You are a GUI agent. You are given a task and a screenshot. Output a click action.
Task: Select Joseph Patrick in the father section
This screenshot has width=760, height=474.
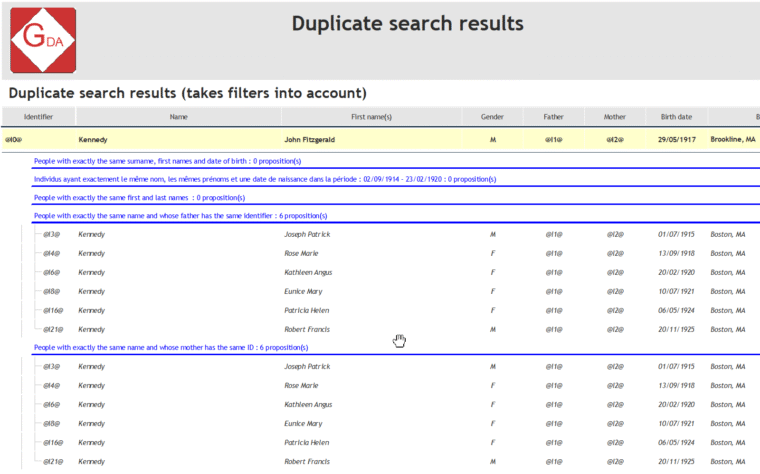307,235
